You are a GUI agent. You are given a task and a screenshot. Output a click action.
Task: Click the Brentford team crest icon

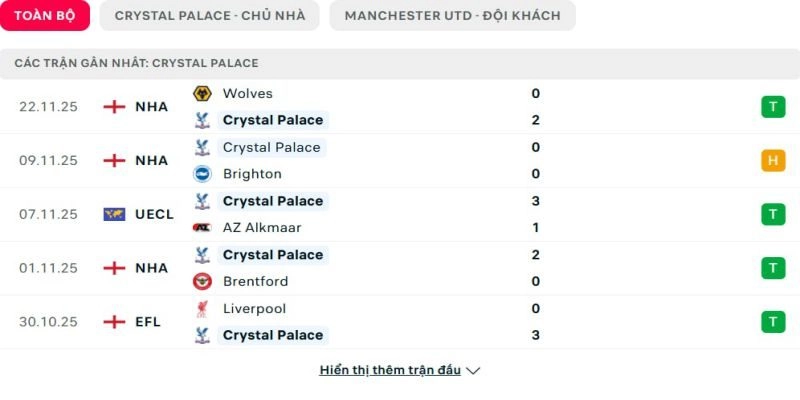click(x=202, y=282)
